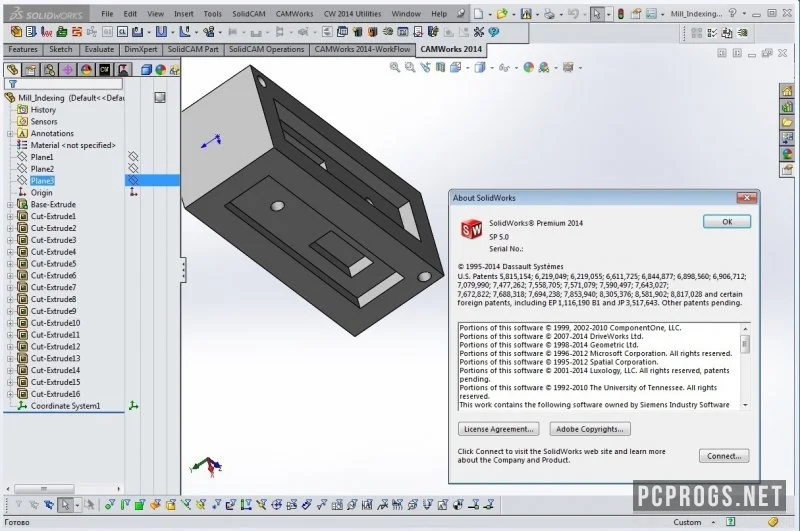
Task: Open the Help question mark dropdown arrow
Action: [744, 14]
